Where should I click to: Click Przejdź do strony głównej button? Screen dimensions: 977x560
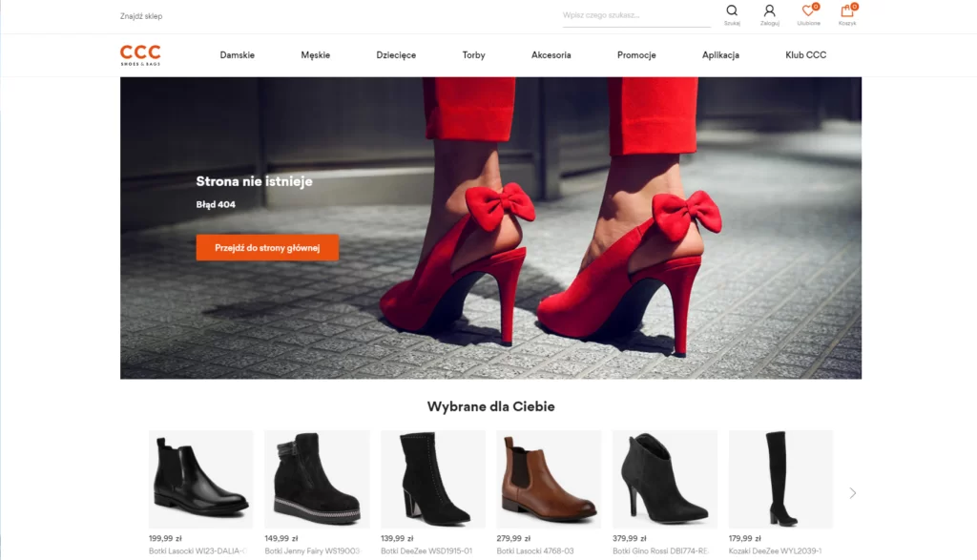pos(267,247)
